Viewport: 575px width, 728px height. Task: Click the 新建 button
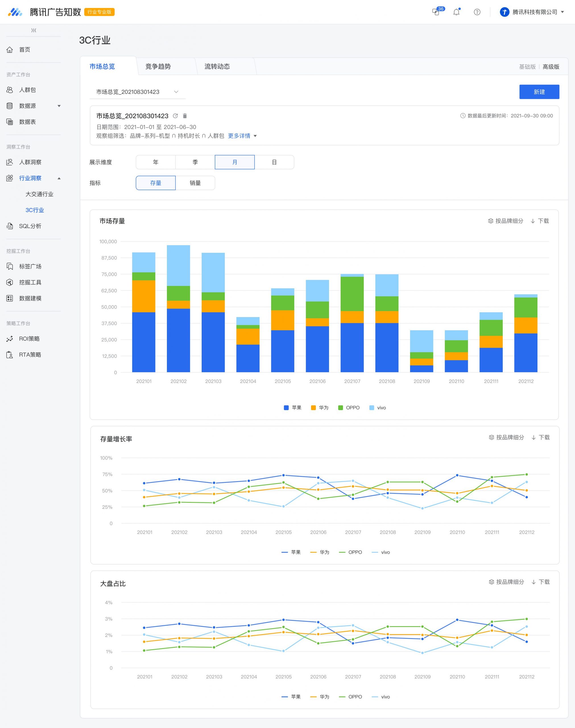pyautogui.click(x=539, y=92)
